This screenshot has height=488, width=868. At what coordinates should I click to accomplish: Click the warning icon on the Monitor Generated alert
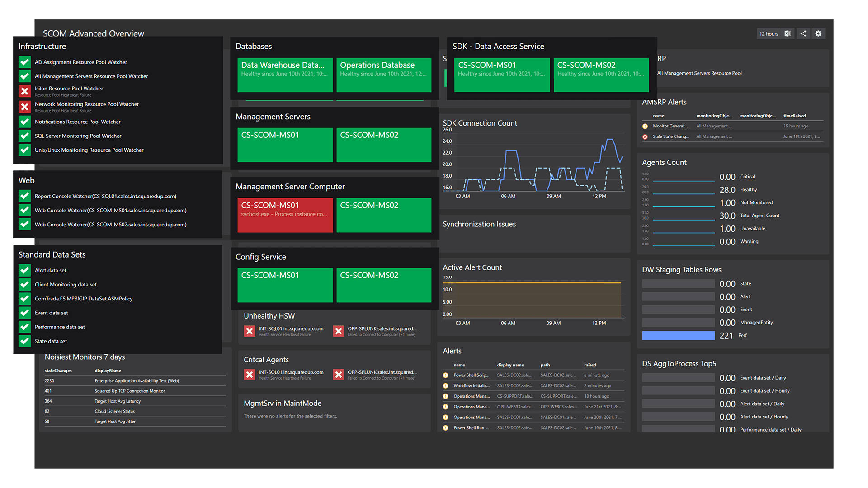[645, 126]
